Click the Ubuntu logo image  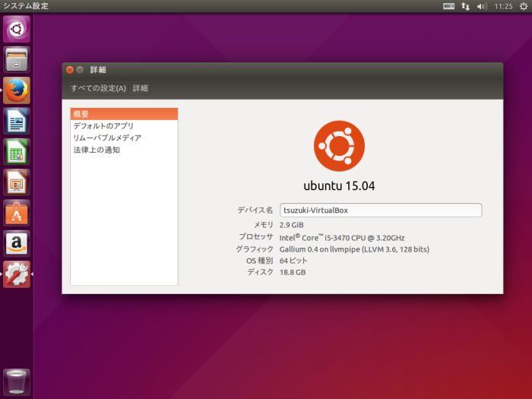[339, 146]
